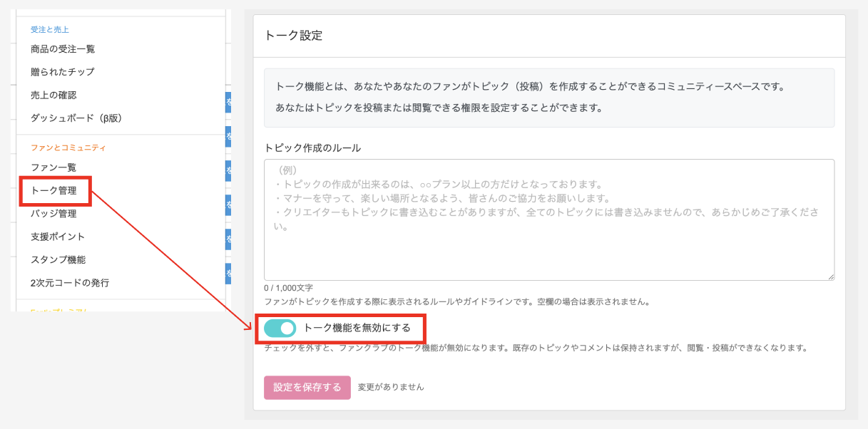Click the トーク機能を無効にする label text

(357, 328)
